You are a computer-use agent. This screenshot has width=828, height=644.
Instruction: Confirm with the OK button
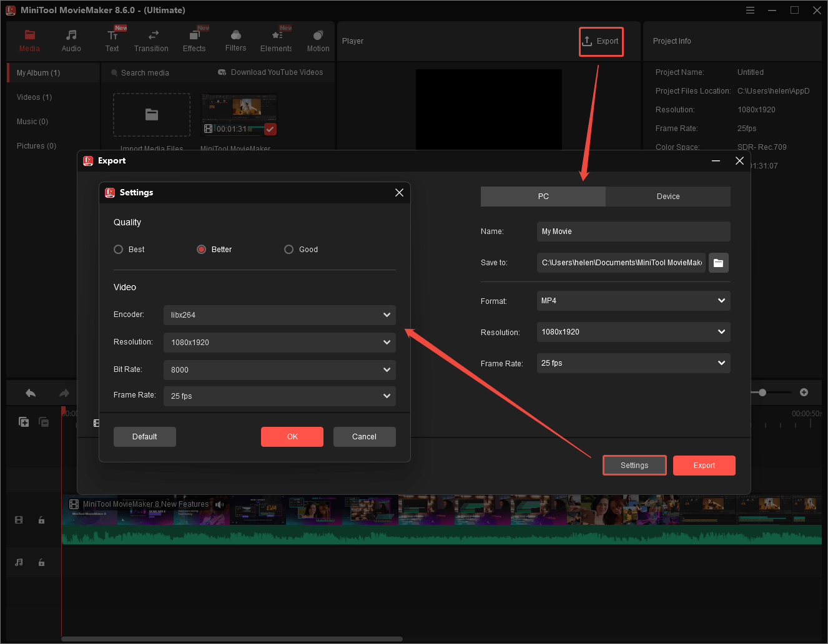pyautogui.click(x=292, y=437)
